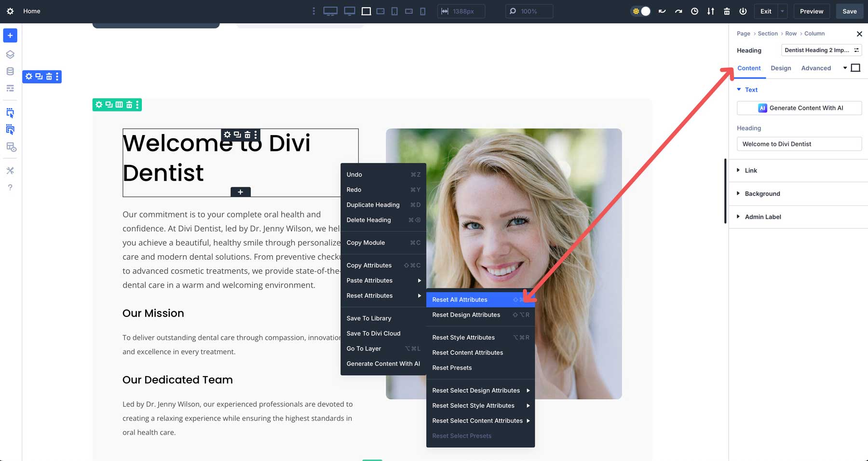The image size is (868, 461).
Task: Open heading module settings via its gear icon
Action: [x=227, y=135]
